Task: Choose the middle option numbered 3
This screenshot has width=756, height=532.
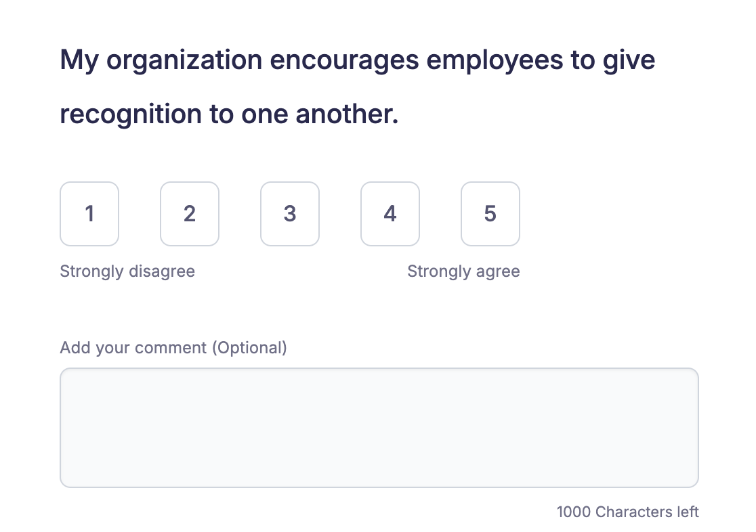Action: point(290,214)
